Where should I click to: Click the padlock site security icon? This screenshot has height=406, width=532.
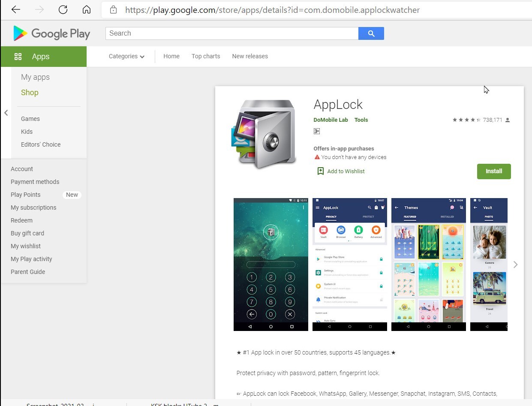pyautogui.click(x=113, y=9)
